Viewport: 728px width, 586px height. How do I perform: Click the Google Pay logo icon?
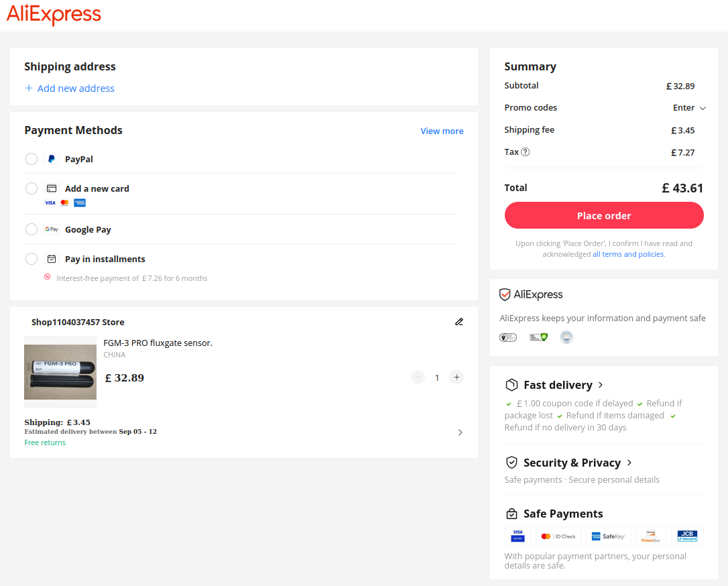tap(52, 229)
